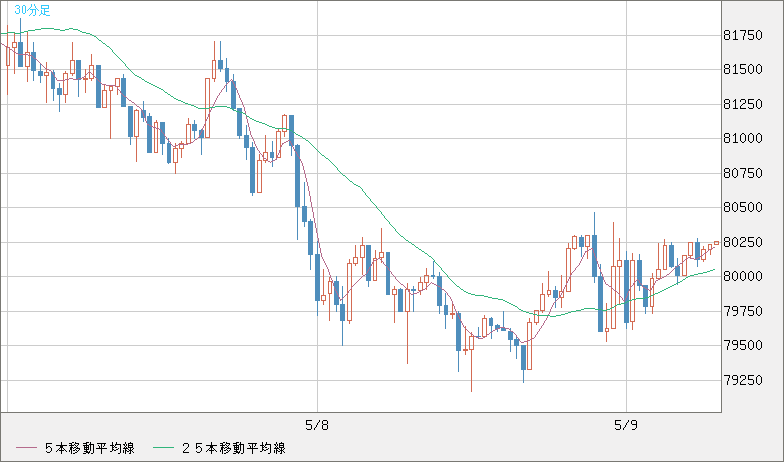Click the 5/8 date axis label

317,426
